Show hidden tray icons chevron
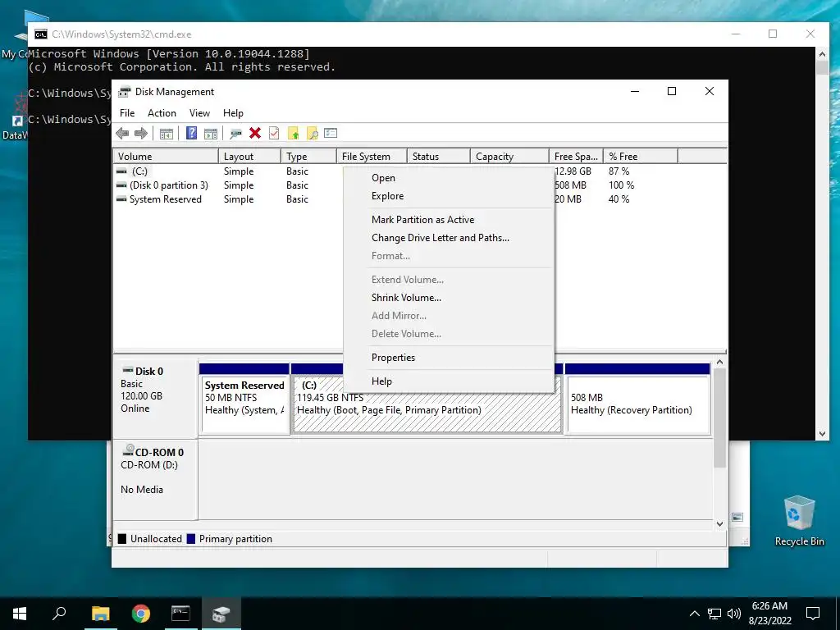 (694, 614)
